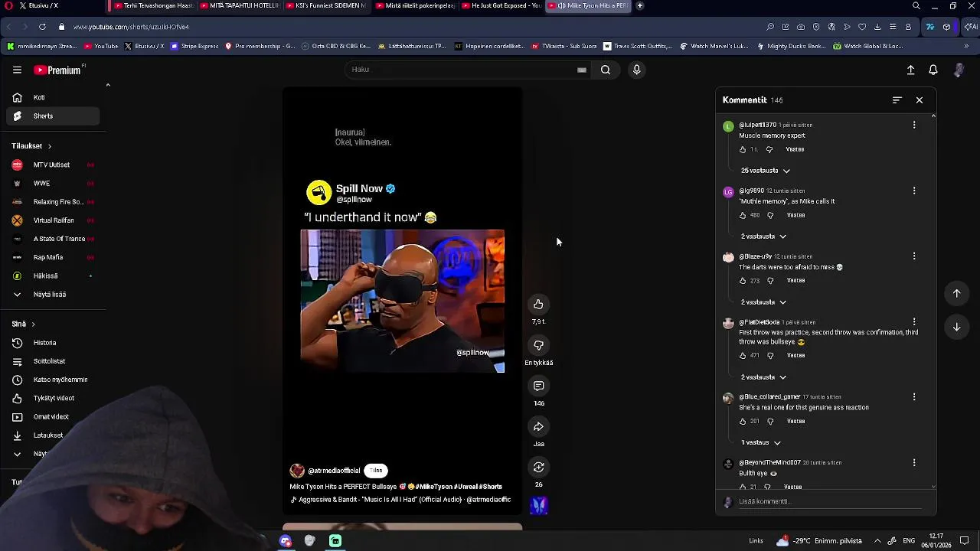Expand the Sinä section chevron
980x551 pixels.
(x=33, y=324)
